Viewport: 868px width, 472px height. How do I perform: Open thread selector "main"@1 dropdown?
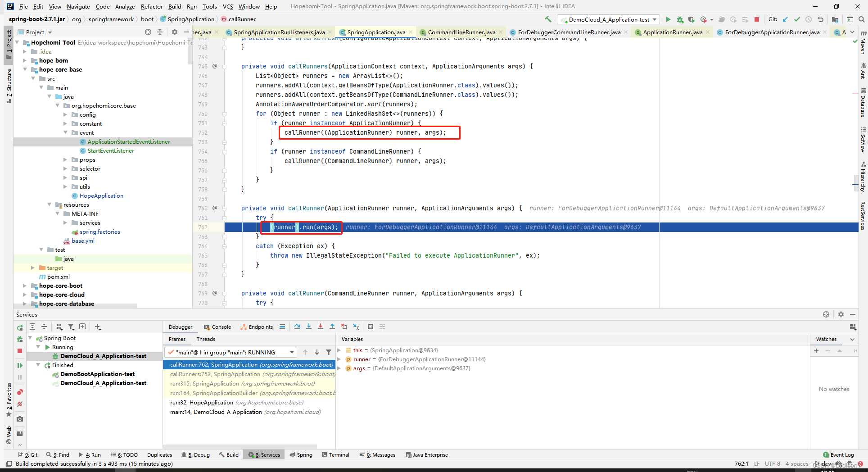click(231, 352)
